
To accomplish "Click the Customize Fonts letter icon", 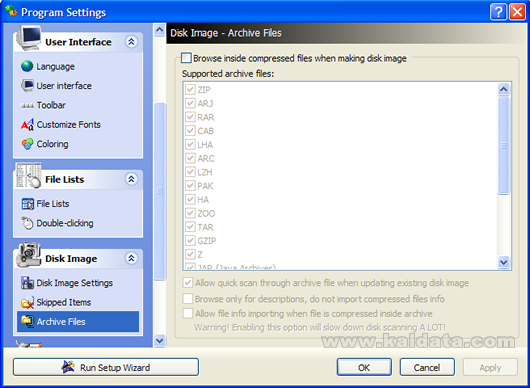I will pyautogui.click(x=27, y=125).
